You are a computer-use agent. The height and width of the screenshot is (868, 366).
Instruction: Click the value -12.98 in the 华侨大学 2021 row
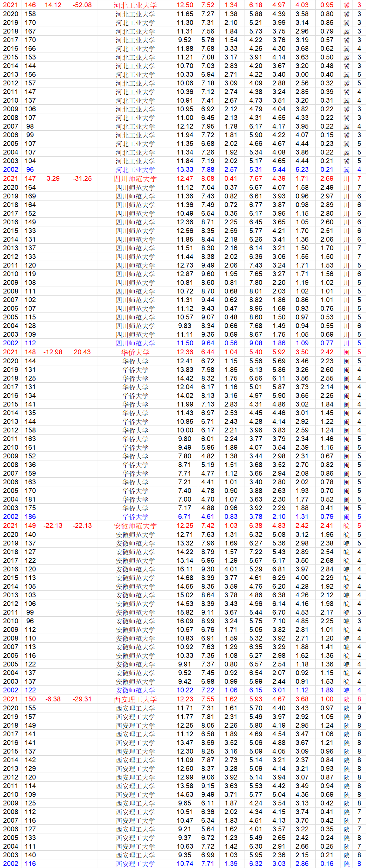pos(53,352)
